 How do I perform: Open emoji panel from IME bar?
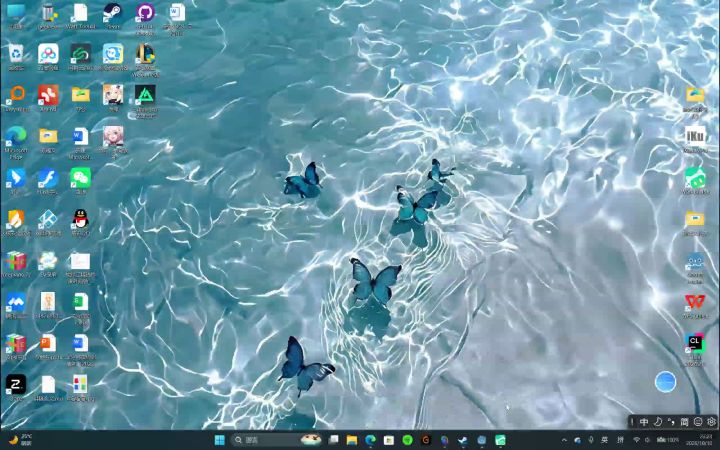[698, 422]
